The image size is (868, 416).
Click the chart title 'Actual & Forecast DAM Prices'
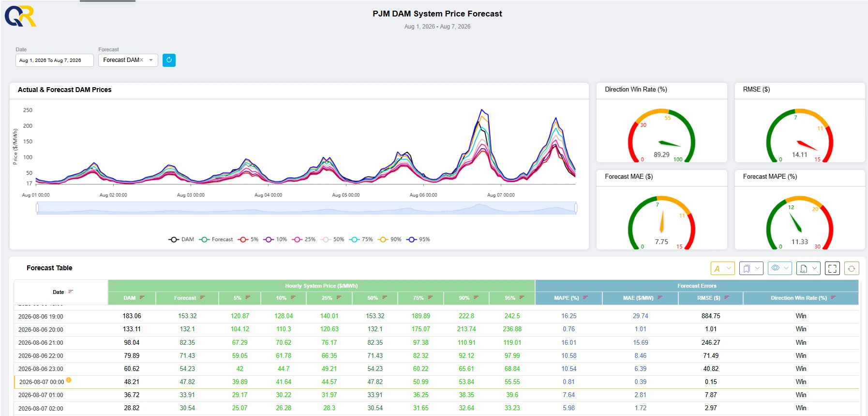coord(64,90)
